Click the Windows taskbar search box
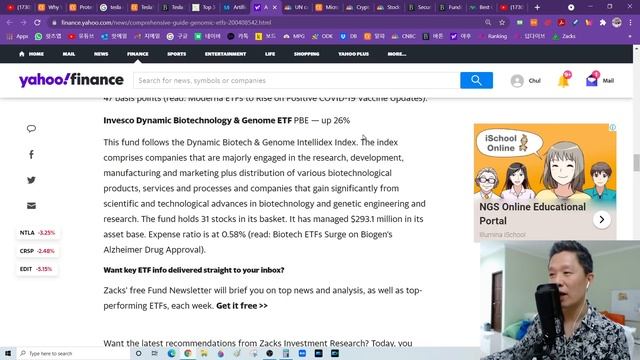The width and height of the screenshot is (640, 360). [x=74, y=353]
